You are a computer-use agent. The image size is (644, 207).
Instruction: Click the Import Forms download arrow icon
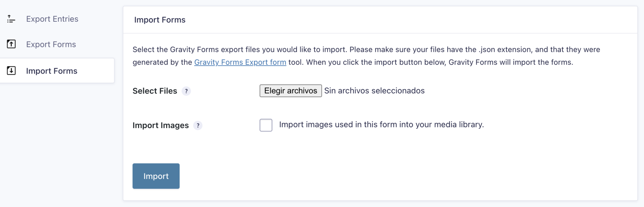point(11,71)
